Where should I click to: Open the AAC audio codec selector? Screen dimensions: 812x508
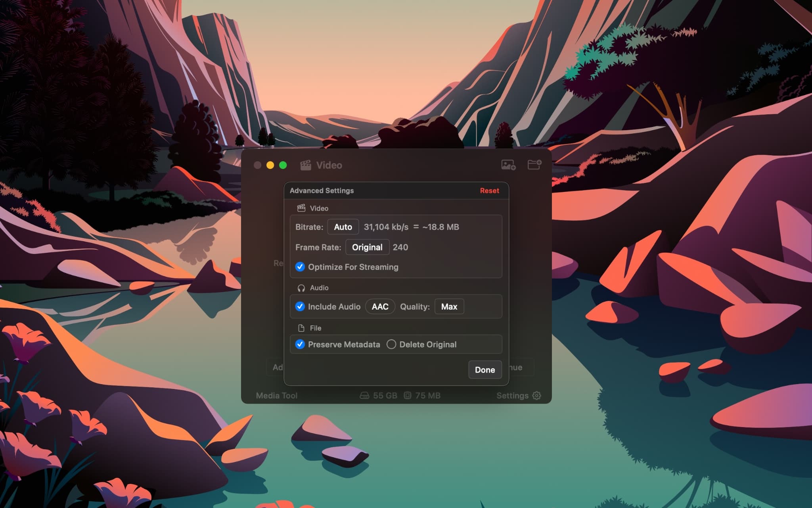(379, 306)
